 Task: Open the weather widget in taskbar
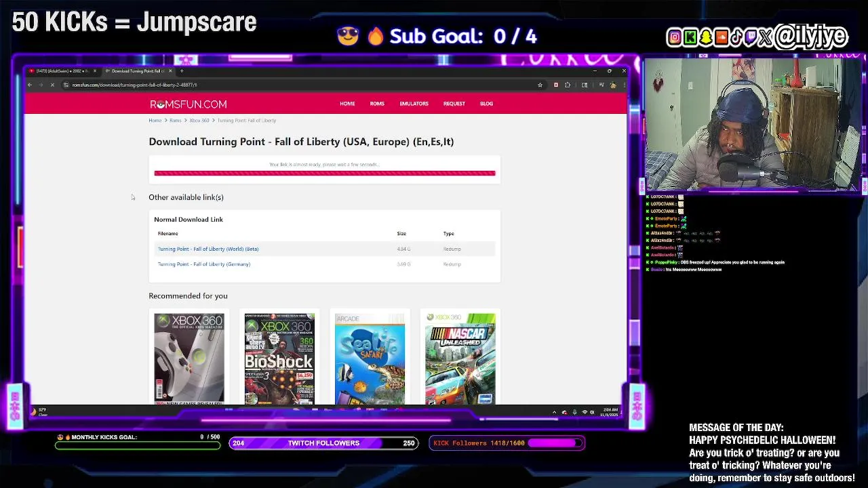point(39,411)
